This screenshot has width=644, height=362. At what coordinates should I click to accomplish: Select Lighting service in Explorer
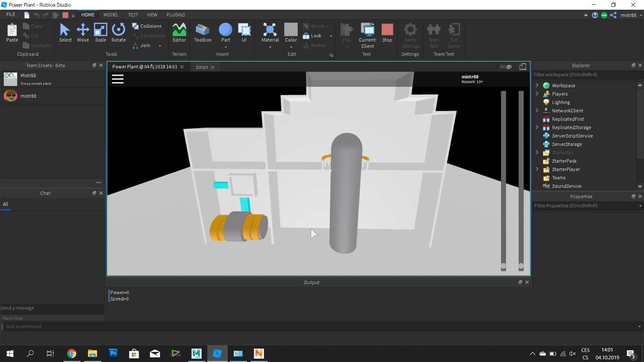pos(560,102)
